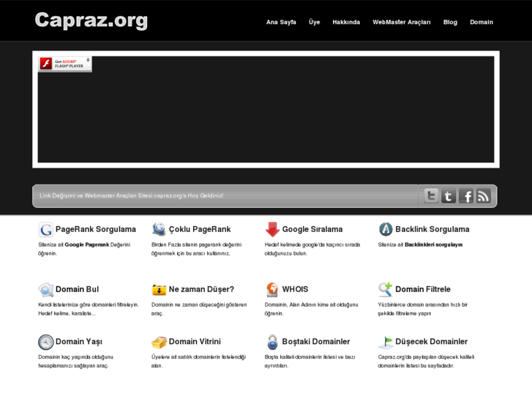The width and height of the screenshot is (532, 399).
Task: Open the RSS feed icon
Action: (484, 196)
